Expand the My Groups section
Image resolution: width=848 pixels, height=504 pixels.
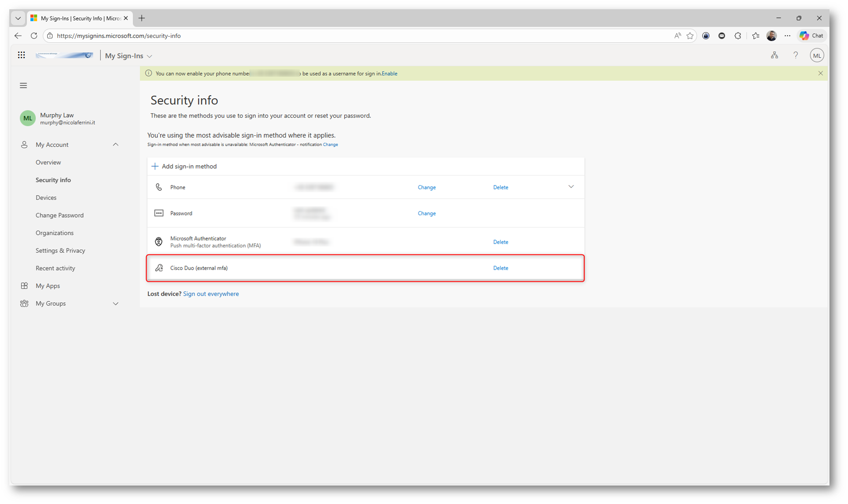(116, 304)
